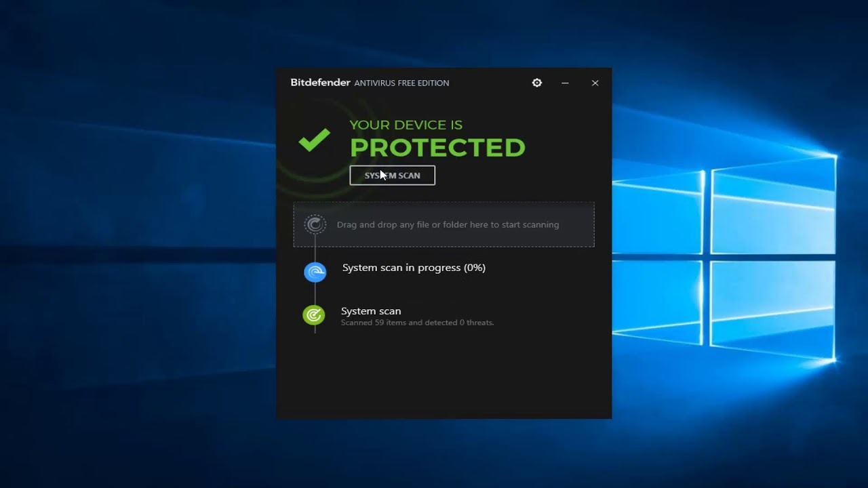Click the 'Scanned 59 items' result text
The width and height of the screenshot is (868, 488).
[x=417, y=323]
